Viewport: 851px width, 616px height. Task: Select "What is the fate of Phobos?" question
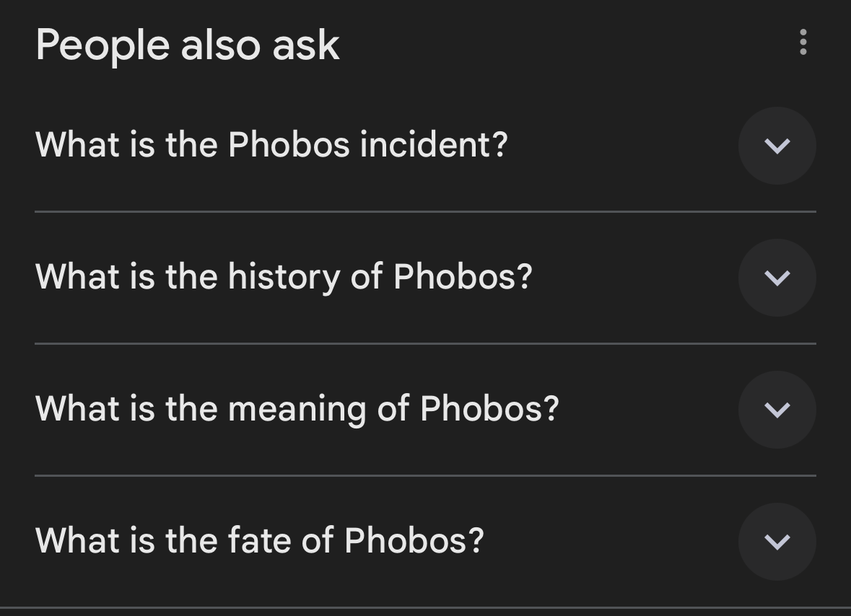point(259,540)
